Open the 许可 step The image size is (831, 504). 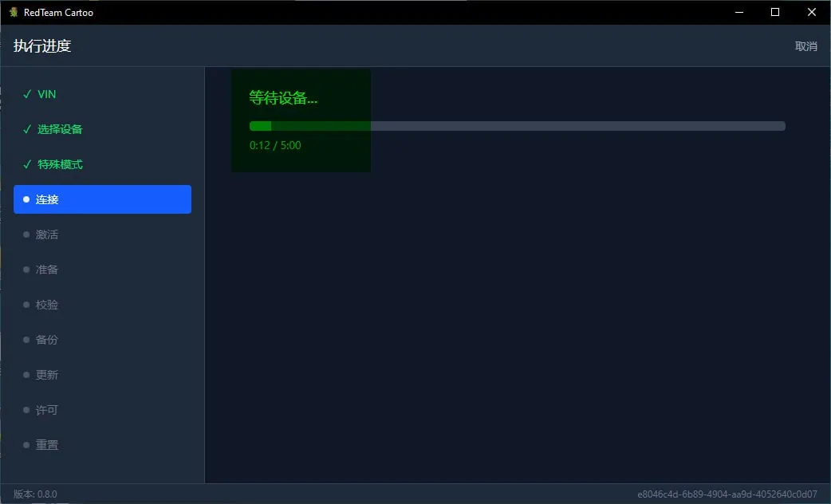click(x=102, y=410)
